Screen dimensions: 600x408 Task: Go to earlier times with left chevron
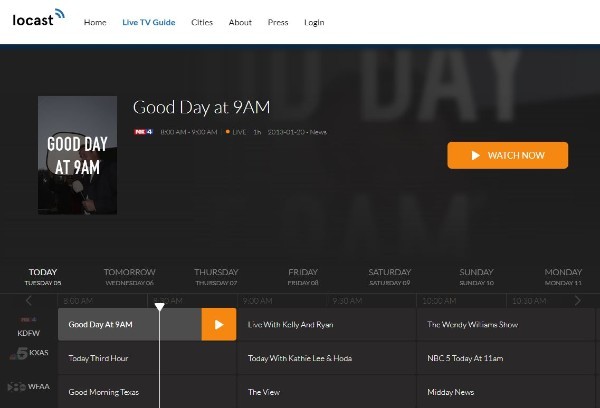tap(29, 301)
